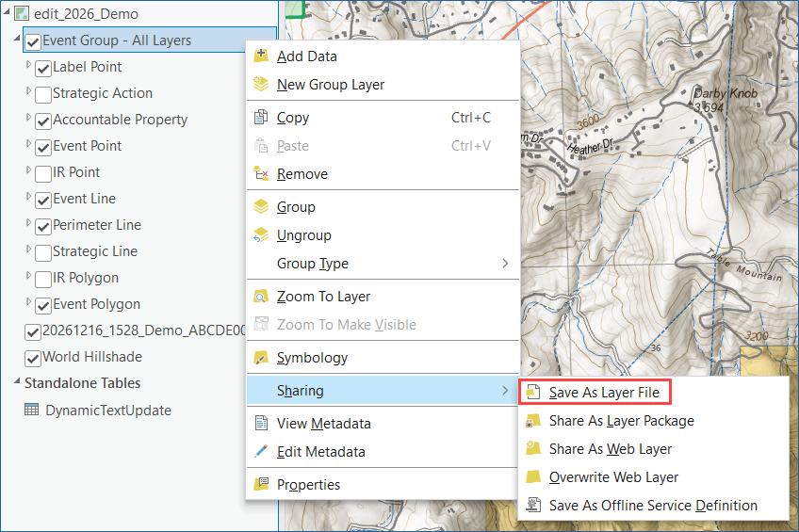Image resolution: width=799 pixels, height=532 pixels.
Task: Toggle Accountable Property layer visibility
Action: [43, 121]
